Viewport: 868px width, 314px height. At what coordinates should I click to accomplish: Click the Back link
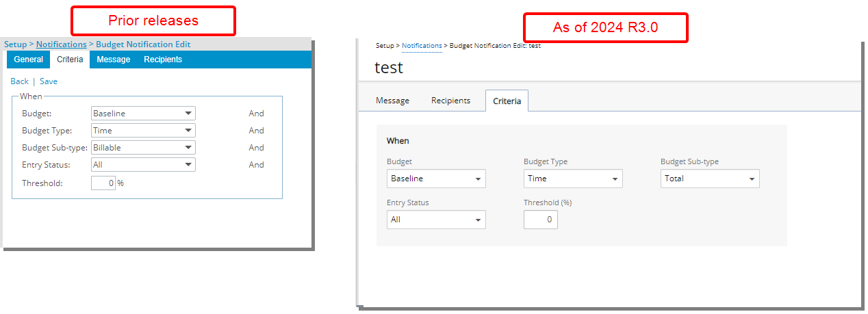click(19, 81)
